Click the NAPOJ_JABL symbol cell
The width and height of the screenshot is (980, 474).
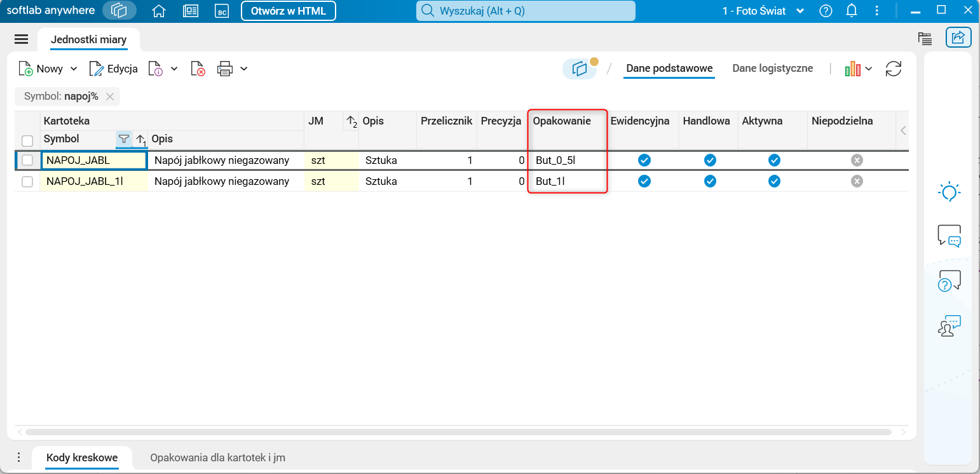click(x=94, y=160)
